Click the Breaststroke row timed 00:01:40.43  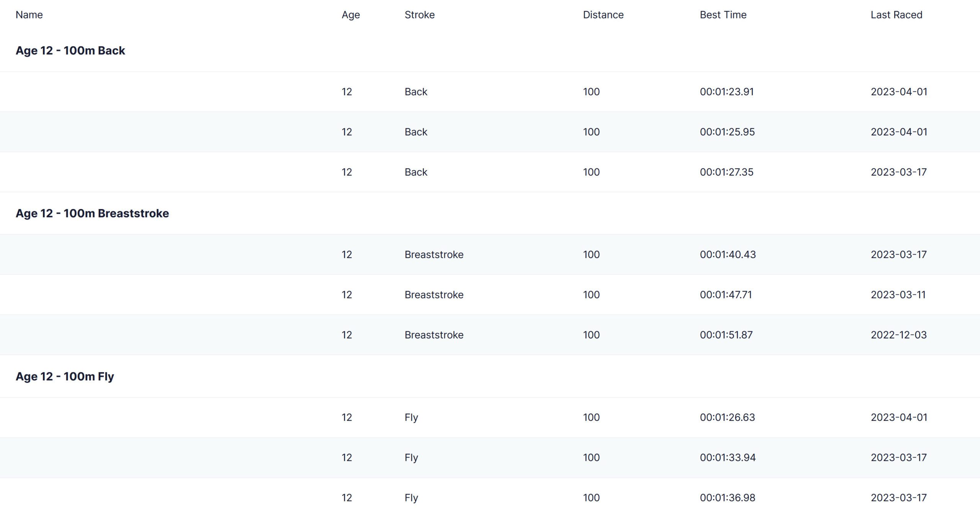(x=434, y=255)
